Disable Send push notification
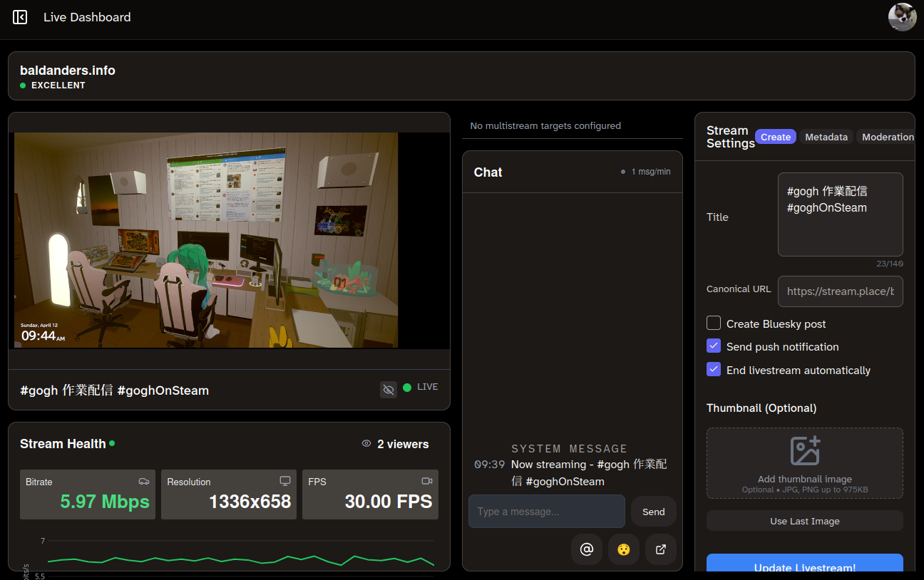Image resolution: width=924 pixels, height=580 pixels. (x=713, y=346)
